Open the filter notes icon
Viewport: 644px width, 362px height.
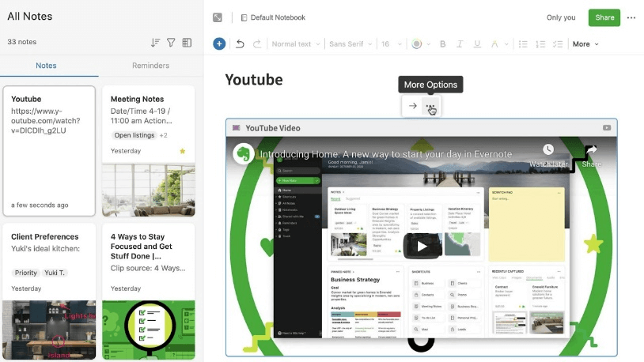pos(171,42)
